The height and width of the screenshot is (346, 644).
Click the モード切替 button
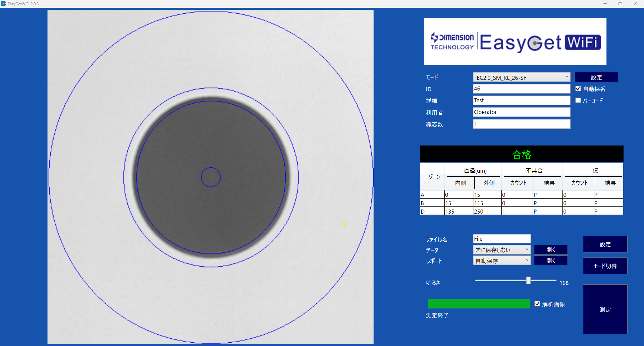coord(605,266)
